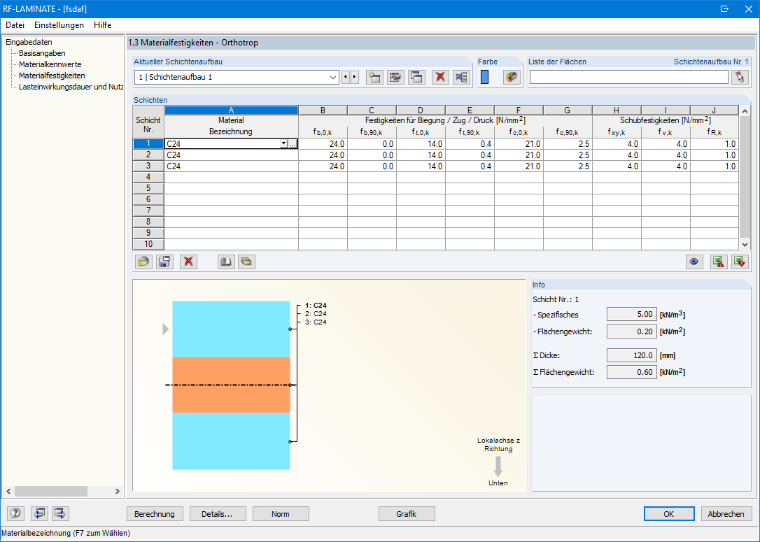The width and height of the screenshot is (760, 542).
Task: Click the create new Schichtenaufbau icon
Action: (x=374, y=77)
